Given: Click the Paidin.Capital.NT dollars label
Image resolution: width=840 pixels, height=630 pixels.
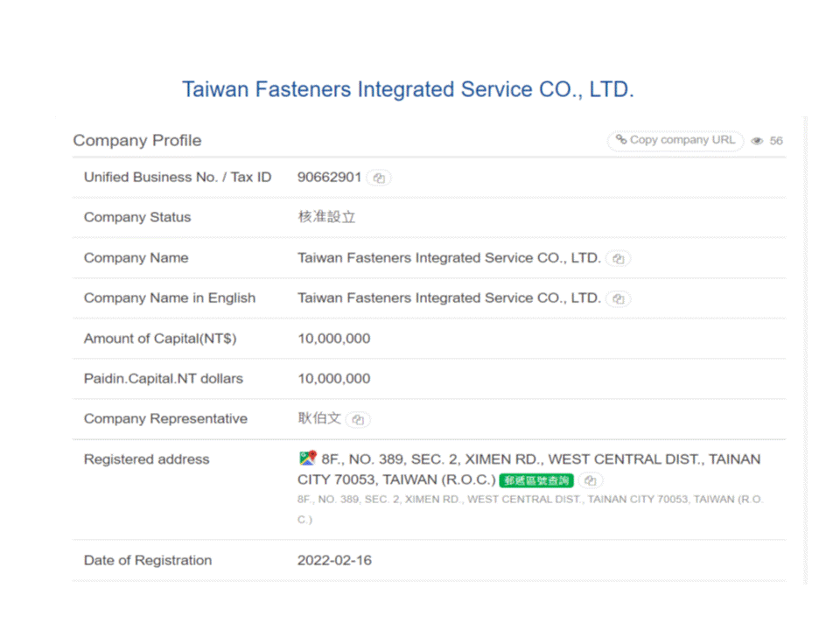Looking at the screenshot, I should [x=164, y=379].
